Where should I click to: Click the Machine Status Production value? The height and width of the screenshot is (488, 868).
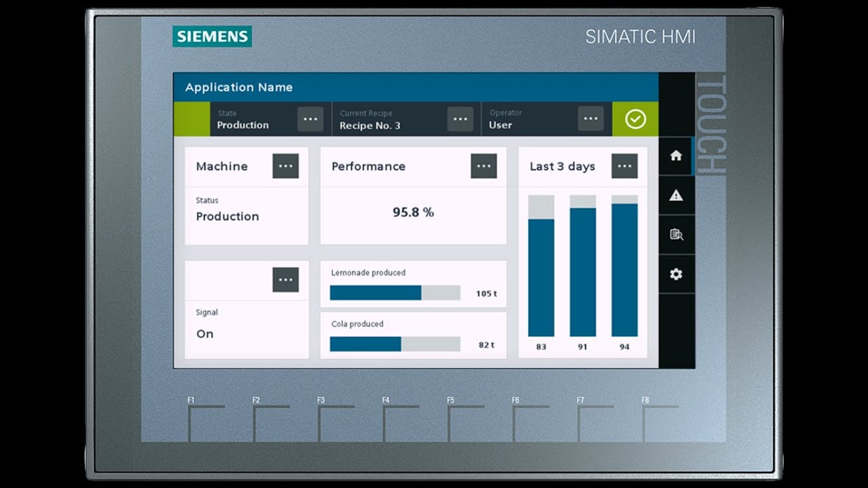coord(227,216)
